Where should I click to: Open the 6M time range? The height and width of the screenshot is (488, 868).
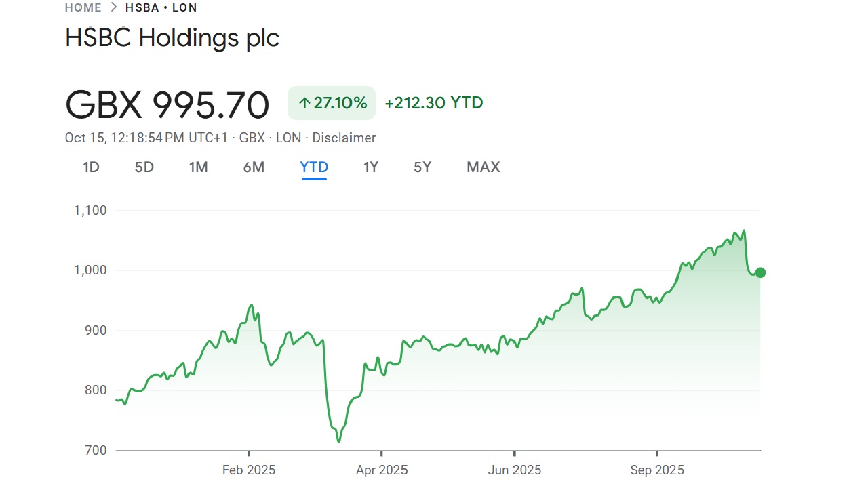tap(254, 167)
